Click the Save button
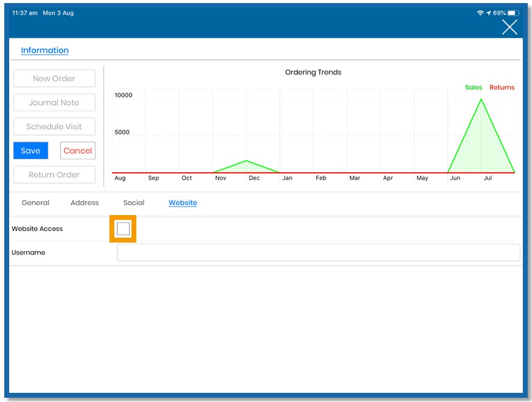532x402 pixels. (x=31, y=150)
